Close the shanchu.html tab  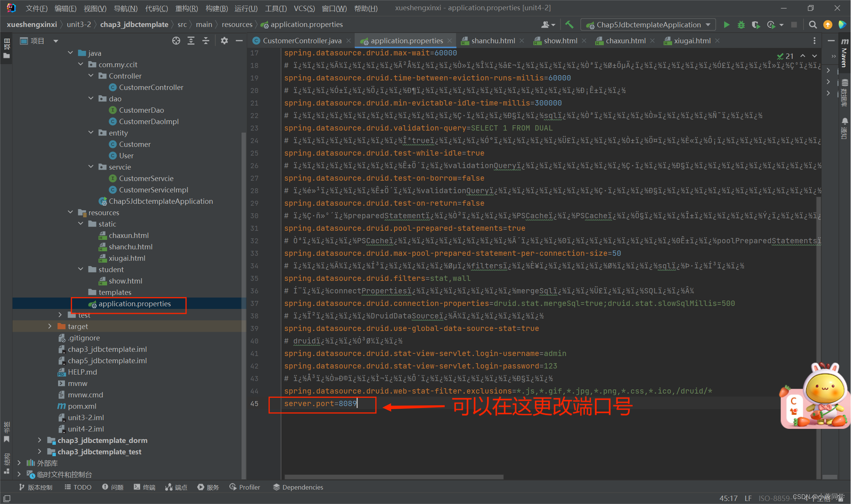pyautogui.click(x=522, y=41)
